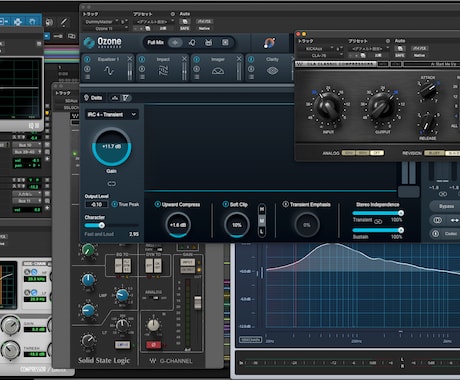
Task: Select the M soft clip mode
Action: [x=262, y=220]
